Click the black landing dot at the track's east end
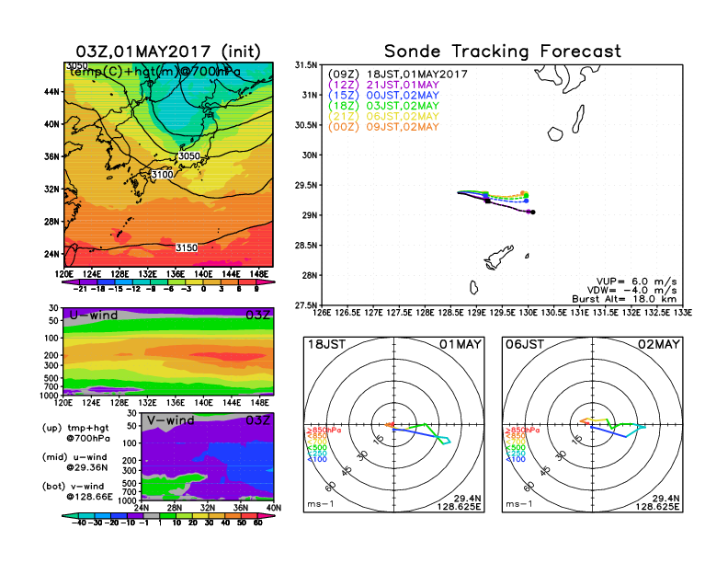Screen dimensions: 728x563 pos(533,213)
